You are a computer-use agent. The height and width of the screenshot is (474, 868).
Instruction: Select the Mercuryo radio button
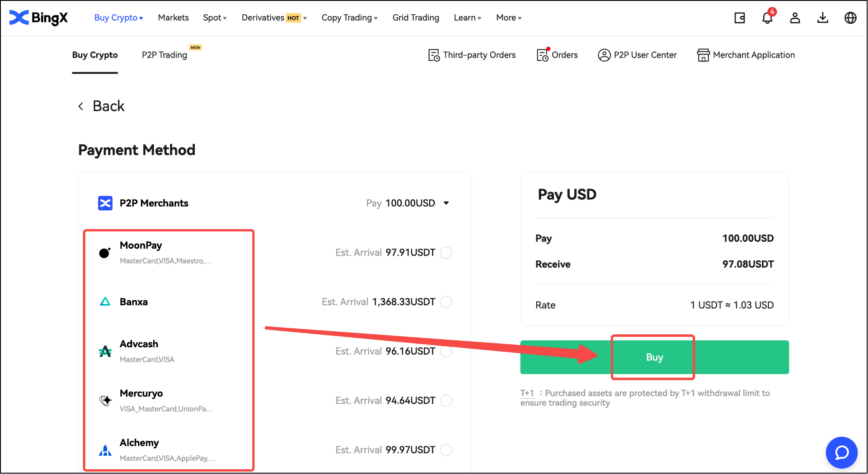pyautogui.click(x=446, y=400)
